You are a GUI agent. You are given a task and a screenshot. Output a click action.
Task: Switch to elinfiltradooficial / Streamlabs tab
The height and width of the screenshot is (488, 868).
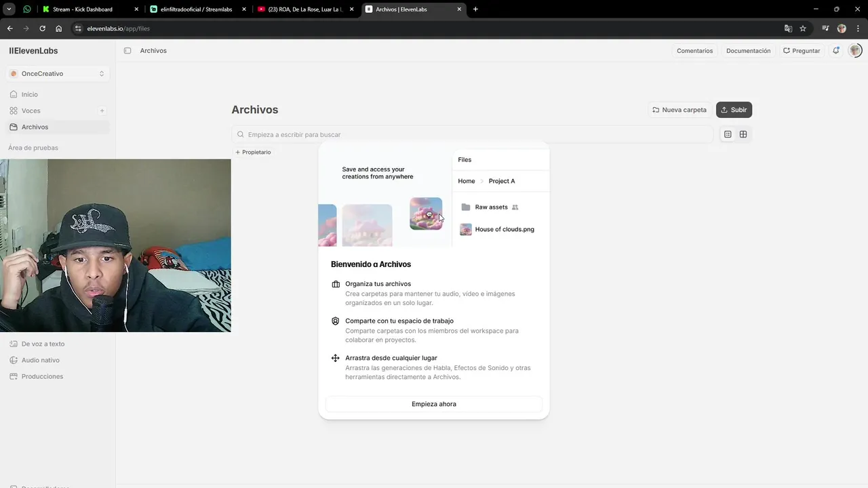(195, 9)
